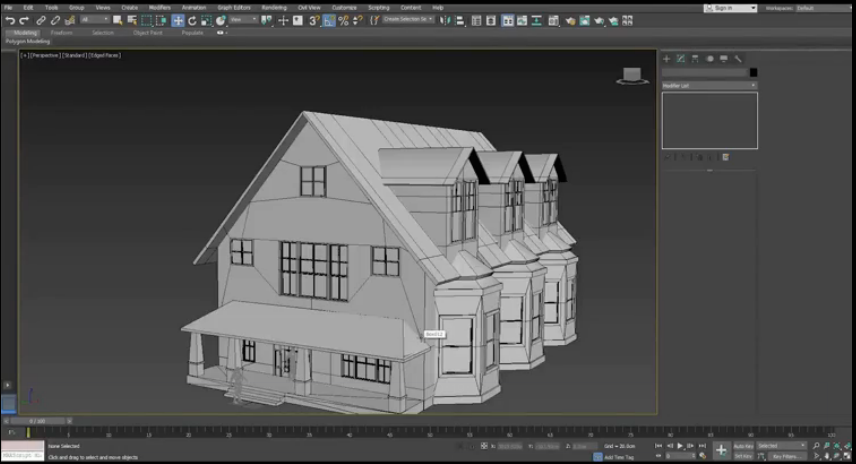Viewport: 856px width, 464px height.
Task: Open the Utilities wrench panel tab
Action: point(738,58)
